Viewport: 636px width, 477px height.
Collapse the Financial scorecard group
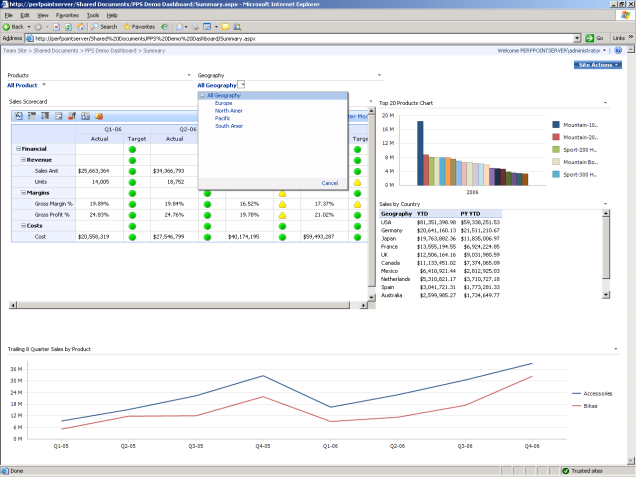(18, 149)
